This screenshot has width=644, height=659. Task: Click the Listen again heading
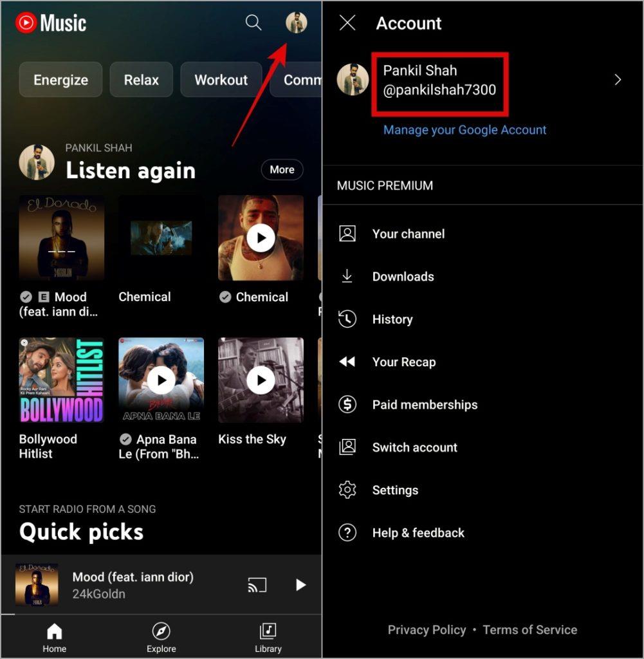pyautogui.click(x=131, y=171)
